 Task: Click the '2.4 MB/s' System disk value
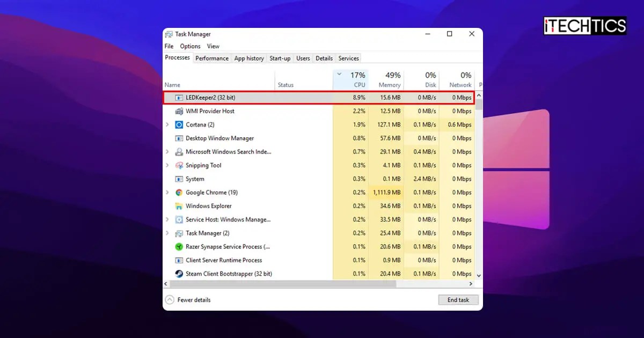point(425,179)
